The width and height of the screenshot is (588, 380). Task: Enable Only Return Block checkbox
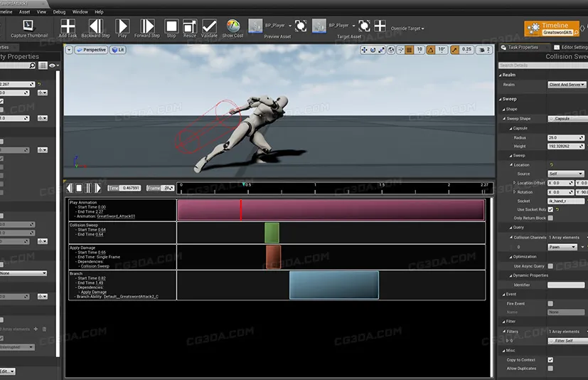pos(550,218)
